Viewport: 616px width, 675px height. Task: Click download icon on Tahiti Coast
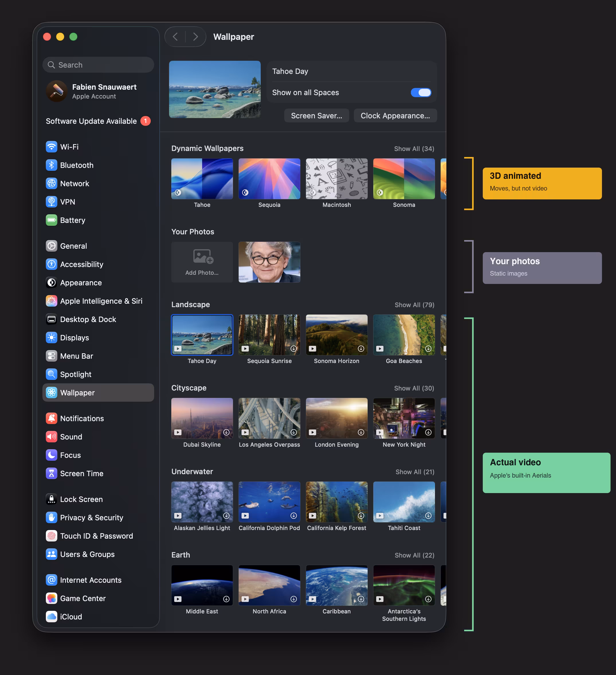click(x=428, y=516)
